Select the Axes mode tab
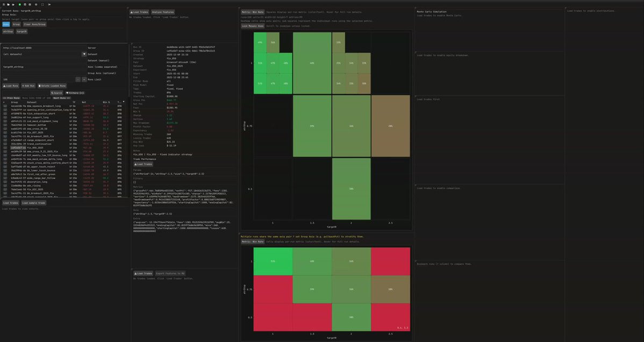This screenshot has width=644, height=342. pos(6,24)
